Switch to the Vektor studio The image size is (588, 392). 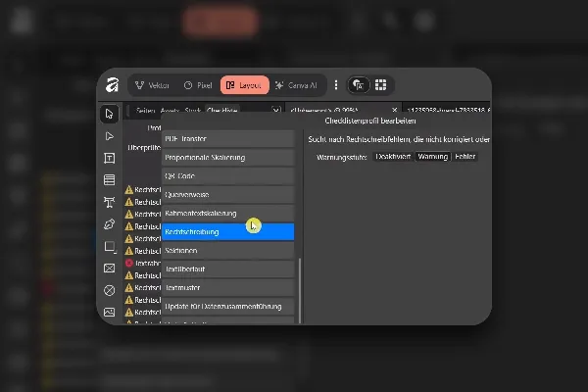coord(152,85)
